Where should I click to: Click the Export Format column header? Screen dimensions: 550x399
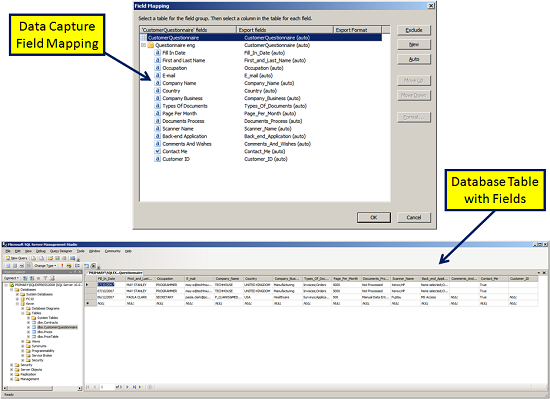pyautogui.click(x=357, y=30)
